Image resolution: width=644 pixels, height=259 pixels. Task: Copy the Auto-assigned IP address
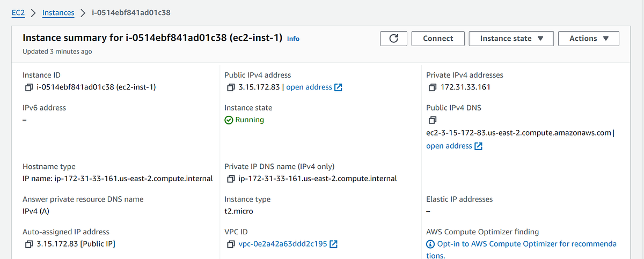click(29, 245)
